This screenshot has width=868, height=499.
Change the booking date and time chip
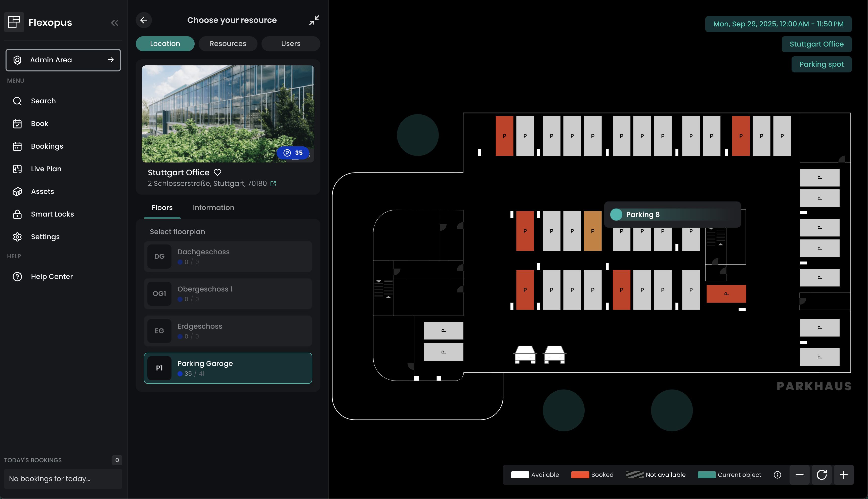pyautogui.click(x=778, y=24)
